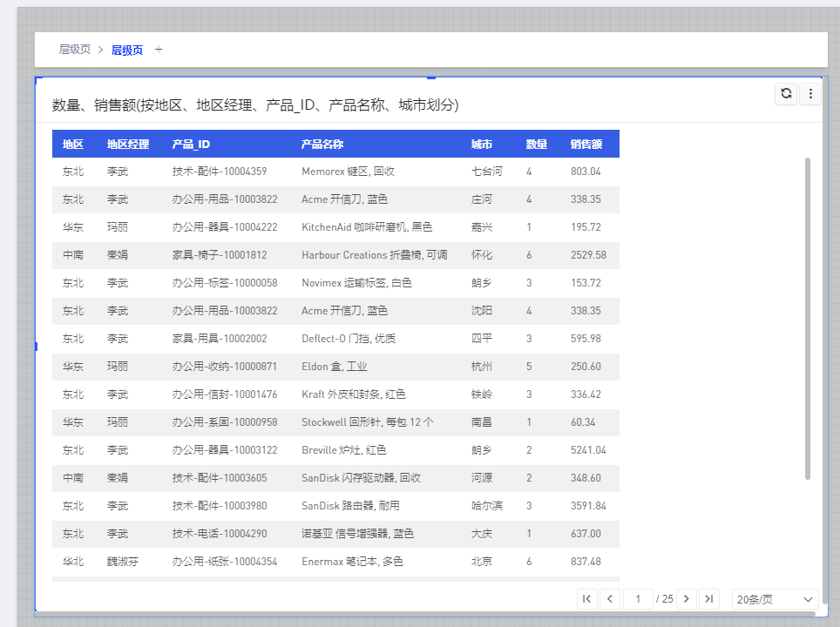Screen dimensions: 840x627
Task: Refresh the table widget data
Action: point(786,94)
